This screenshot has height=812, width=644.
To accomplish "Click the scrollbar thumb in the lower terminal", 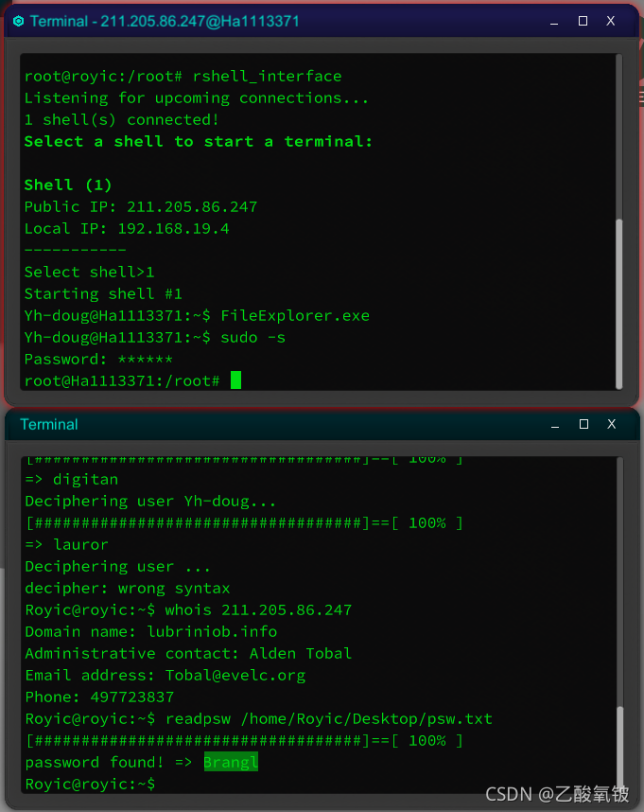I will 619,749.
